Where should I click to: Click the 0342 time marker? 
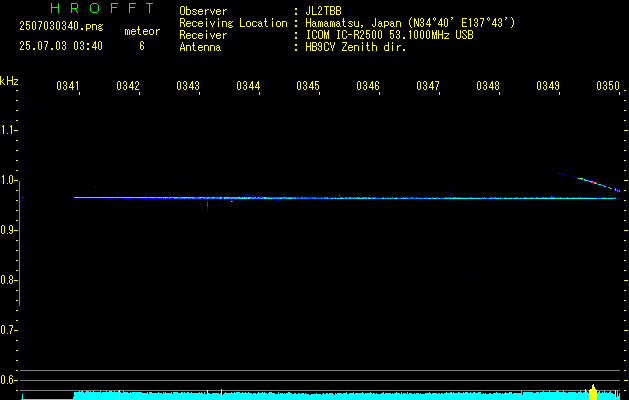click(x=128, y=85)
